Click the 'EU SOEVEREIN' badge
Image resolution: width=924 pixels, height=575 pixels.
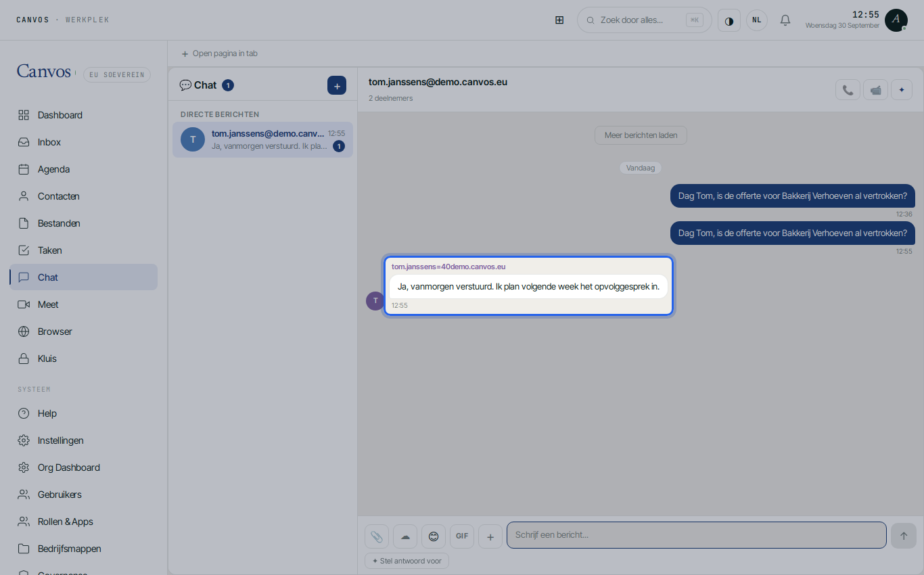117,74
